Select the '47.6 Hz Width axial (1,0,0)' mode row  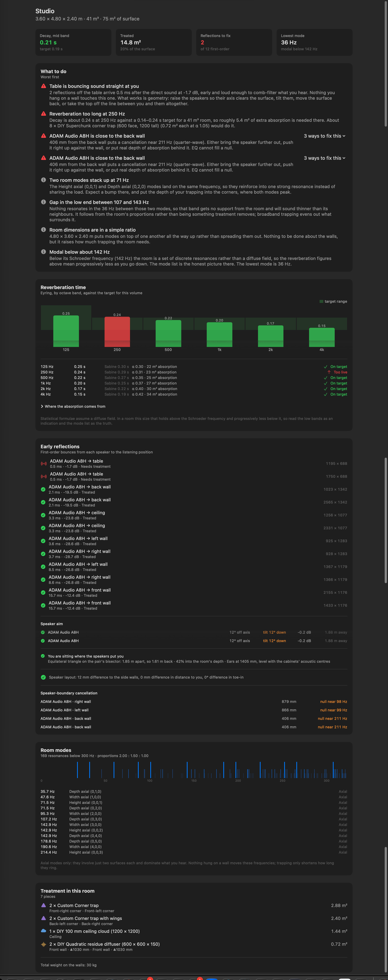pos(194,797)
